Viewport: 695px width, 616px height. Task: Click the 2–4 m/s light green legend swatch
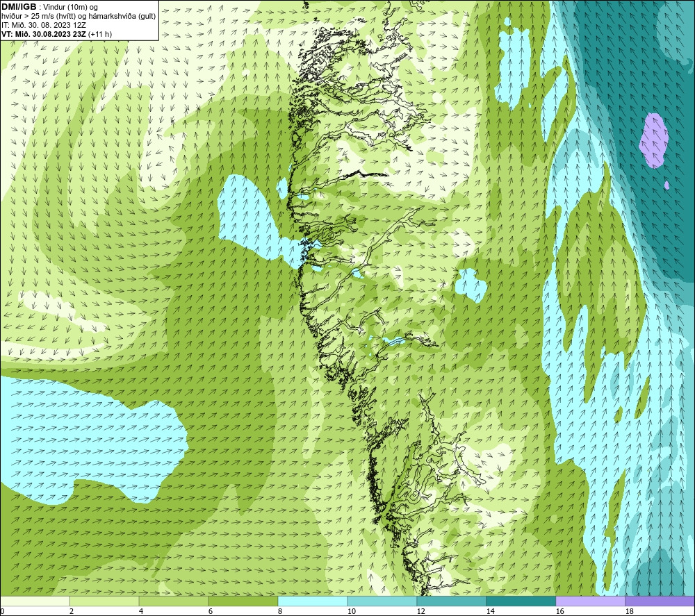104,601
